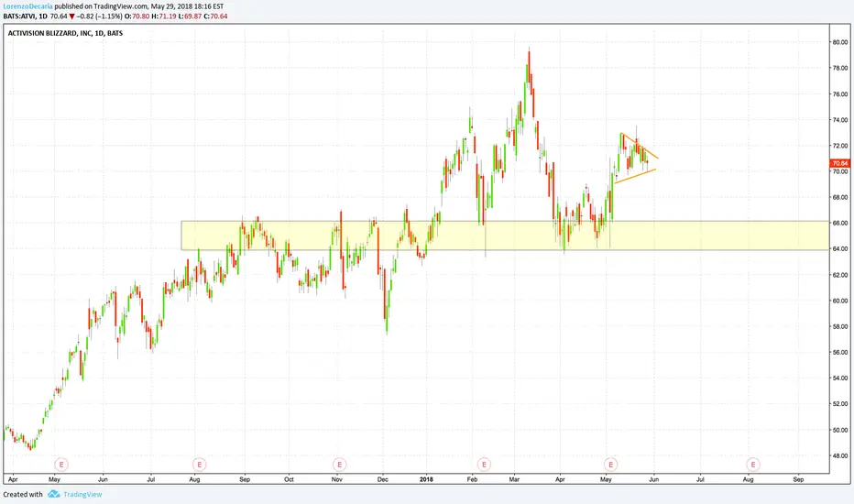Click the red 70.64 current price tag
Viewport: 854px width, 504px height.
click(839, 163)
